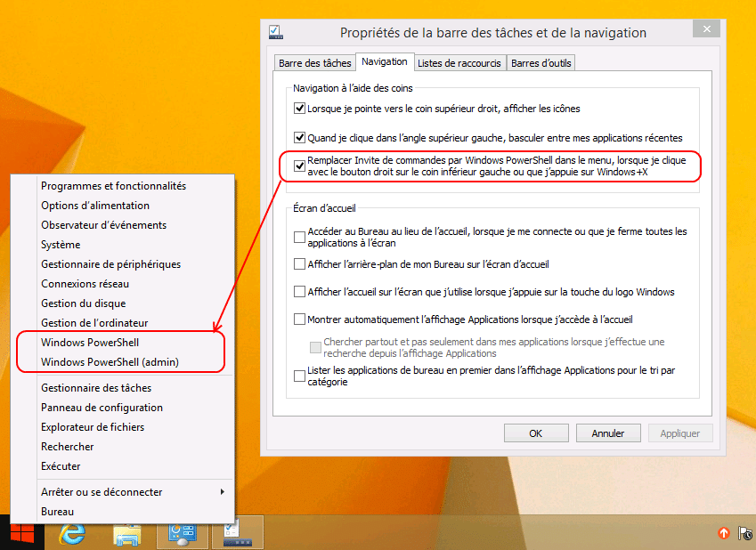Open the Listes de raccourcis tab
The image size is (756, 550).
tap(459, 63)
